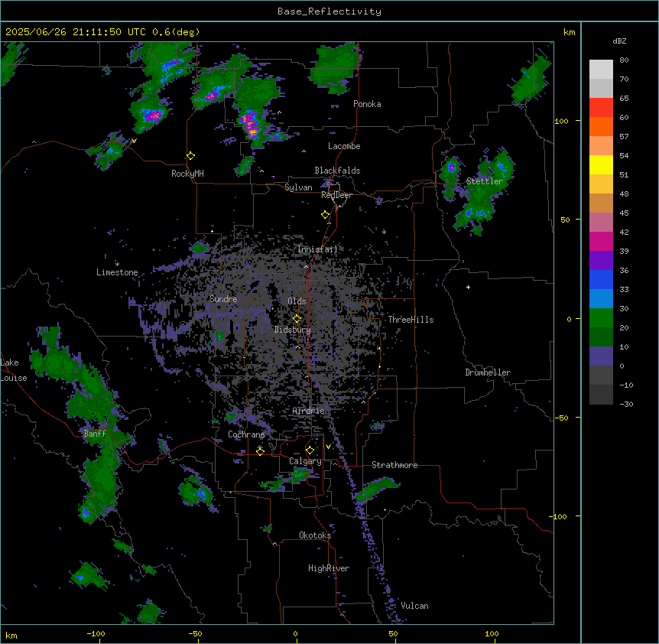Click the Ponoka city label
The width and height of the screenshot is (659, 644).
click(x=367, y=104)
